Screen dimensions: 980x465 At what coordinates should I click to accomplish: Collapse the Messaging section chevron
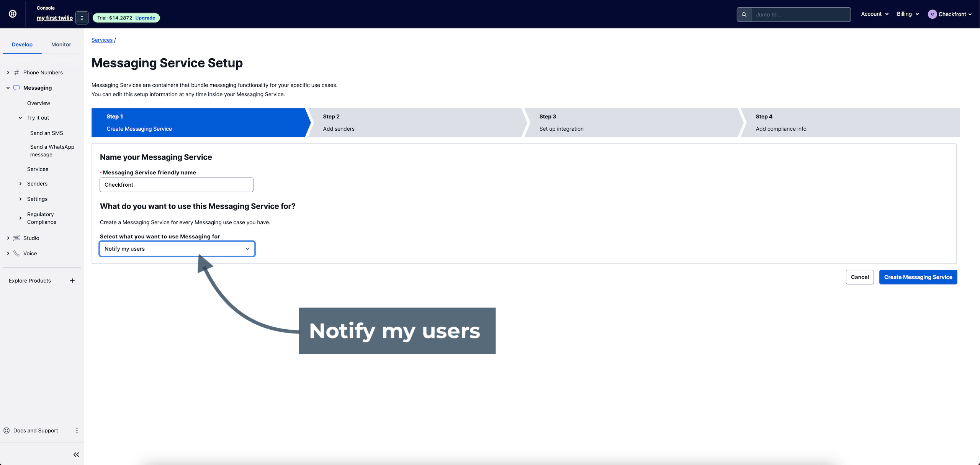[x=8, y=88]
